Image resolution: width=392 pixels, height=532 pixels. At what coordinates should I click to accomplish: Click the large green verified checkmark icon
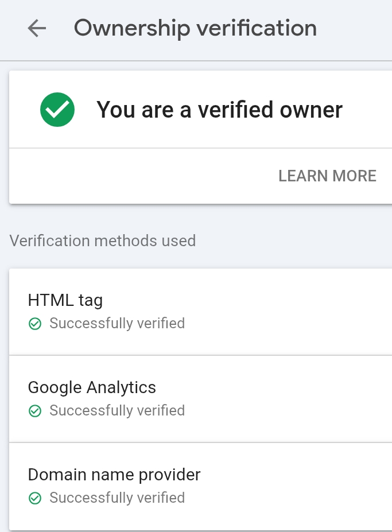[x=57, y=110]
